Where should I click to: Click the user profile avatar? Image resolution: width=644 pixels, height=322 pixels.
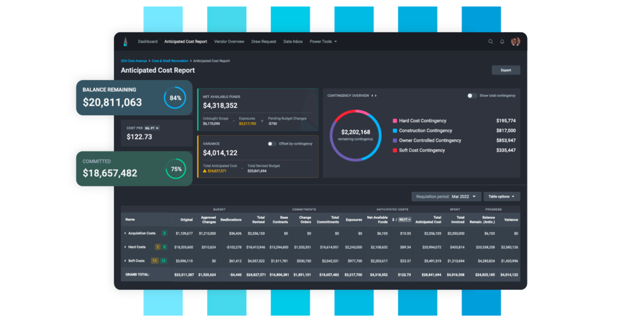pyautogui.click(x=515, y=42)
